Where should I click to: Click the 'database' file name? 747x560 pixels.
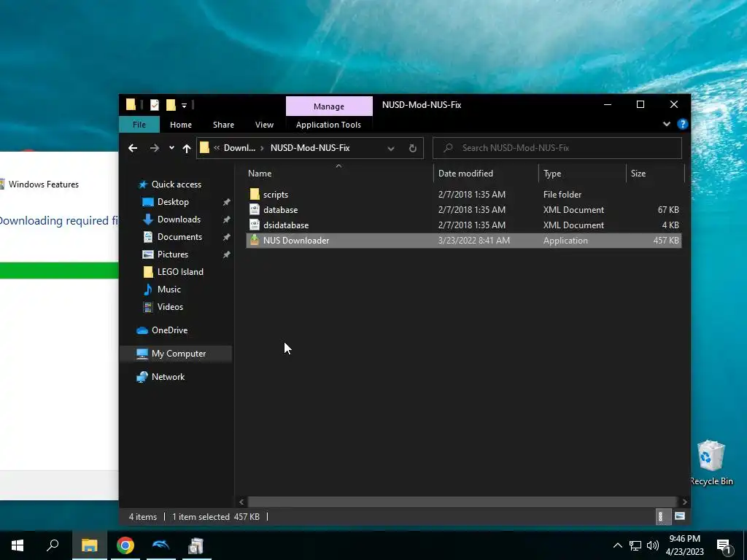[281, 209]
